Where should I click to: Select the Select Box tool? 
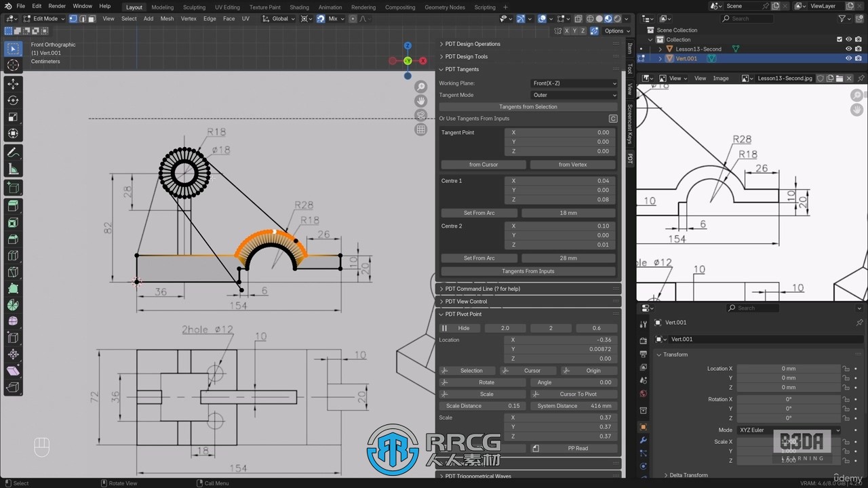click(13, 49)
